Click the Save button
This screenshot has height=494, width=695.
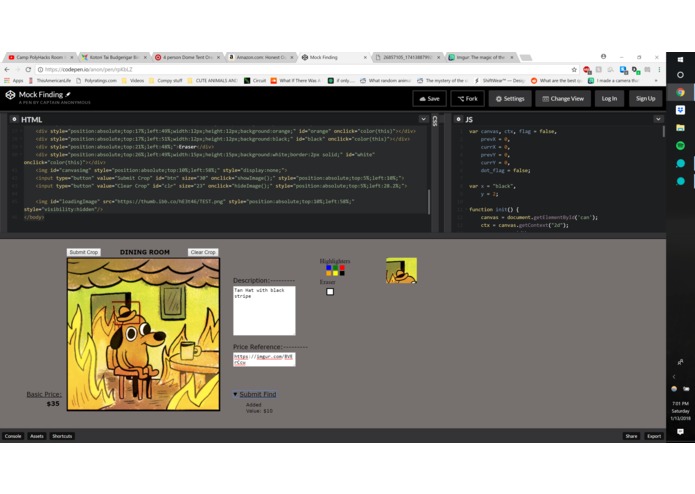pyautogui.click(x=429, y=98)
